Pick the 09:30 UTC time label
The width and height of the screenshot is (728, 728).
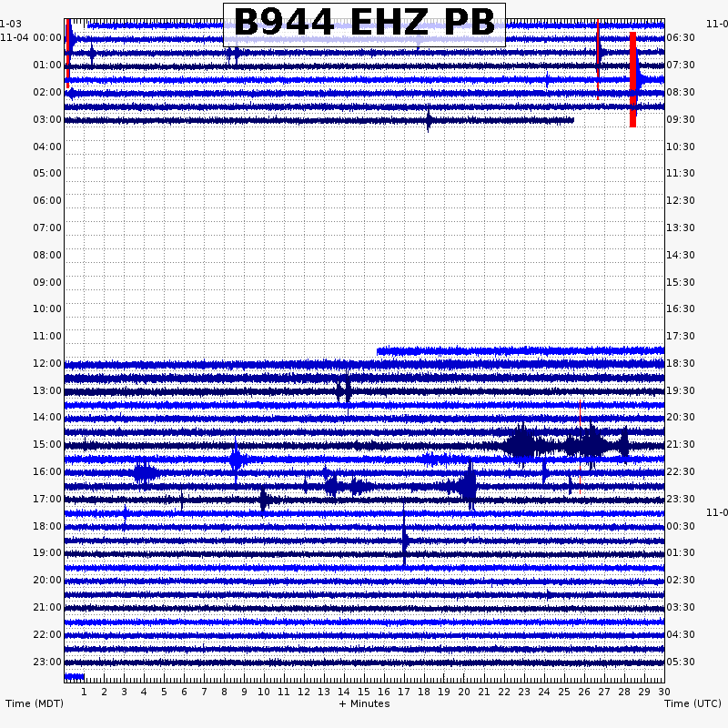coord(681,119)
